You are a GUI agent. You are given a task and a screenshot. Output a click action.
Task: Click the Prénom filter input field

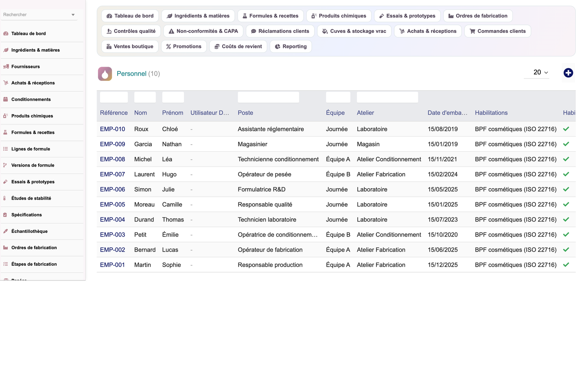click(173, 97)
